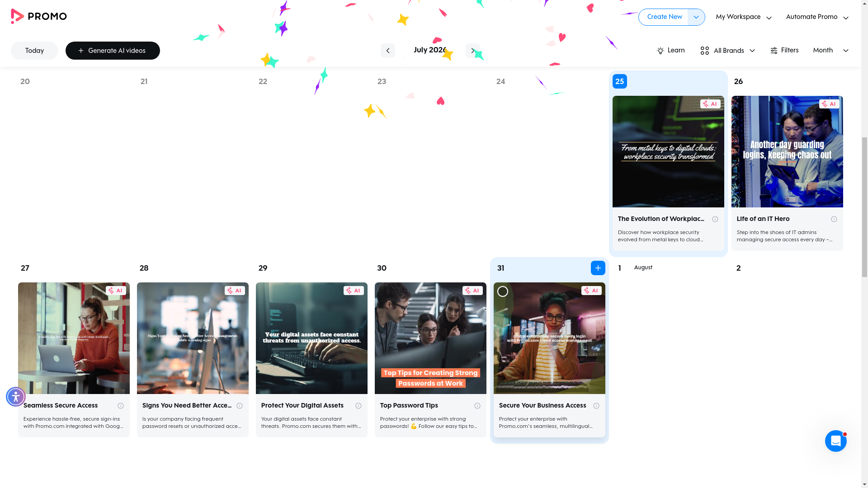868x488 pixels.
Task: Click the date number 27
Action: [25, 268]
